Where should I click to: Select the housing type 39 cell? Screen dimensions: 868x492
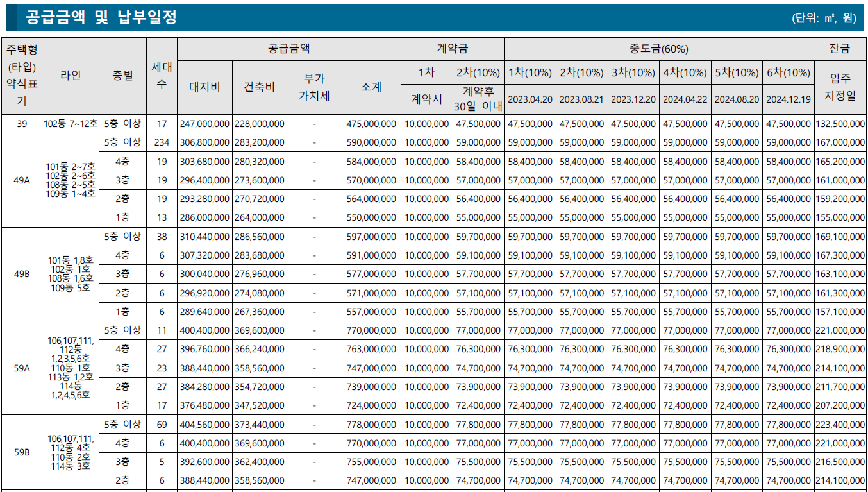click(22, 124)
